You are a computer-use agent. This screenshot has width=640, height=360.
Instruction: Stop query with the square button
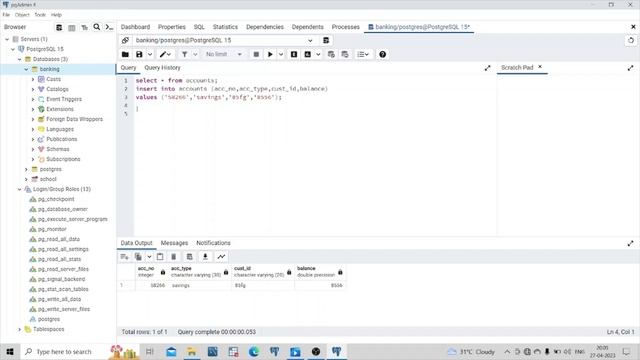point(256,54)
